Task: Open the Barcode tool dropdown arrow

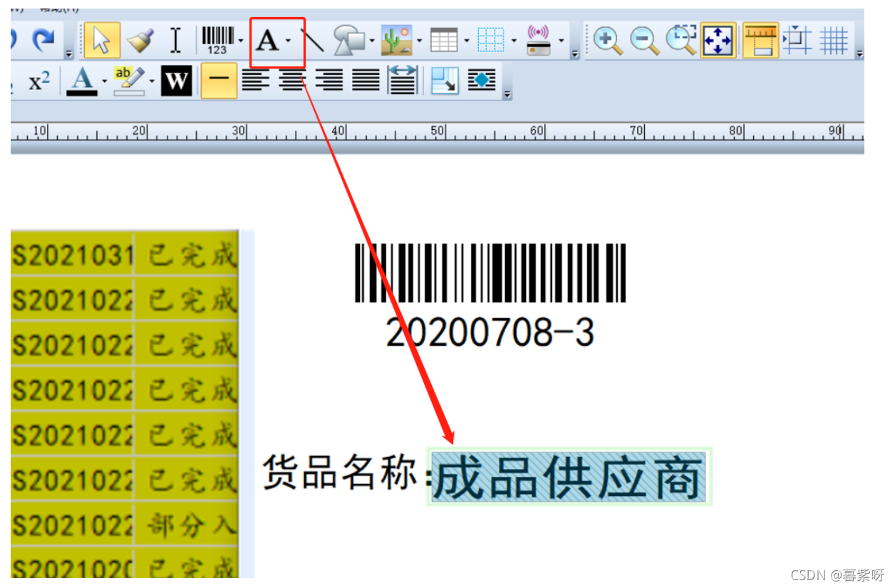Action: coord(241,41)
